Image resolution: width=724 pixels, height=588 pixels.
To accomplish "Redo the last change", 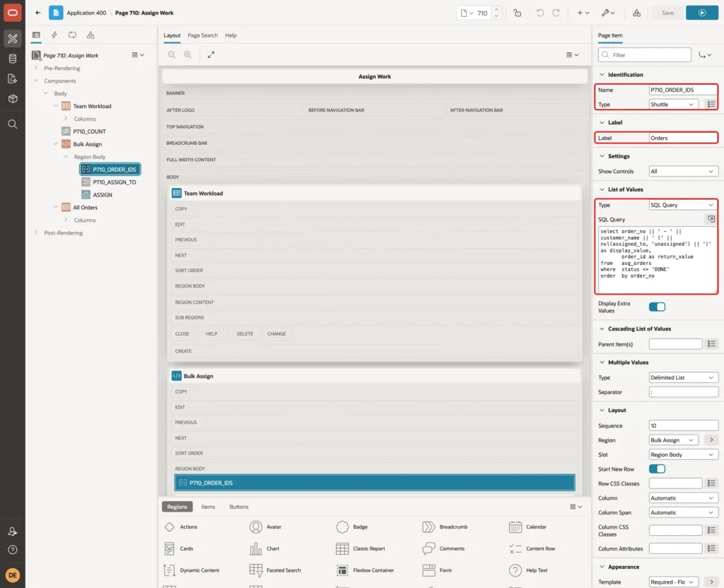I will (x=556, y=13).
